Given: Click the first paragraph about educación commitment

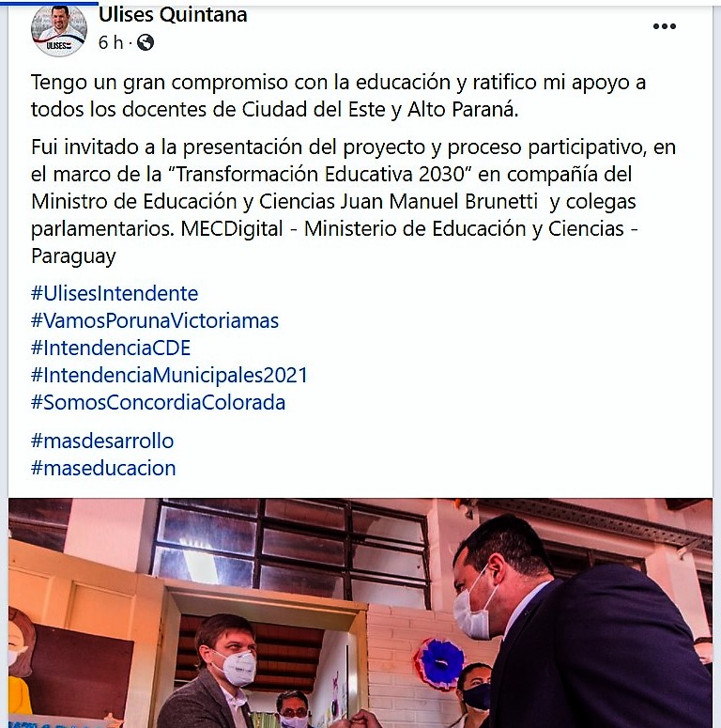Looking at the screenshot, I should point(338,96).
